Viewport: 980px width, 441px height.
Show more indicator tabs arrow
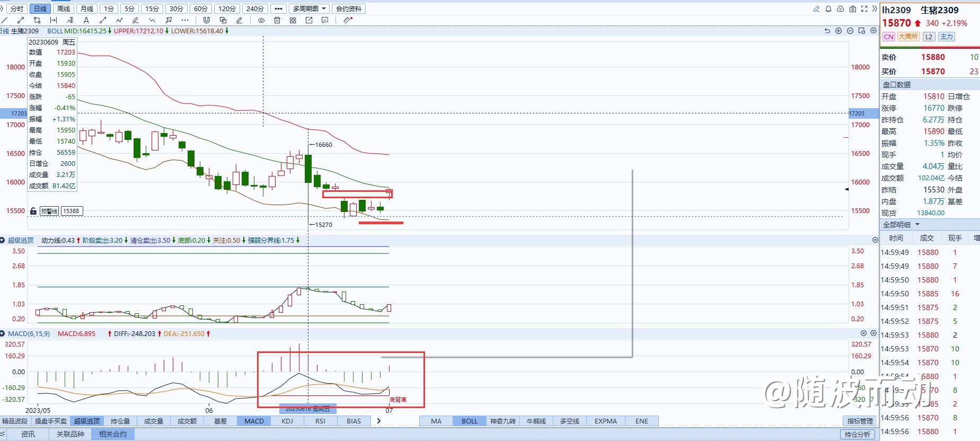[x=378, y=421]
